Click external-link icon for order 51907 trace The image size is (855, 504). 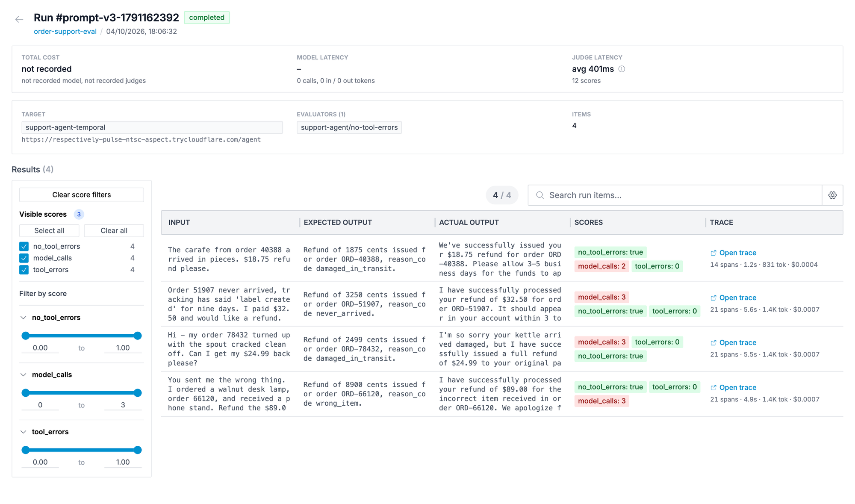pyautogui.click(x=713, y=298)
